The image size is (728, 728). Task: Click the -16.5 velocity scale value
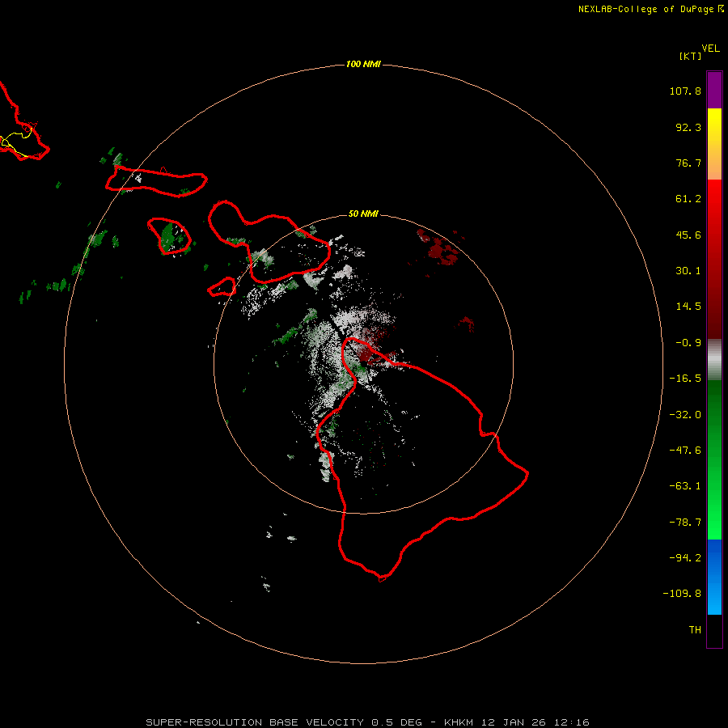click(x=685, y=379)
